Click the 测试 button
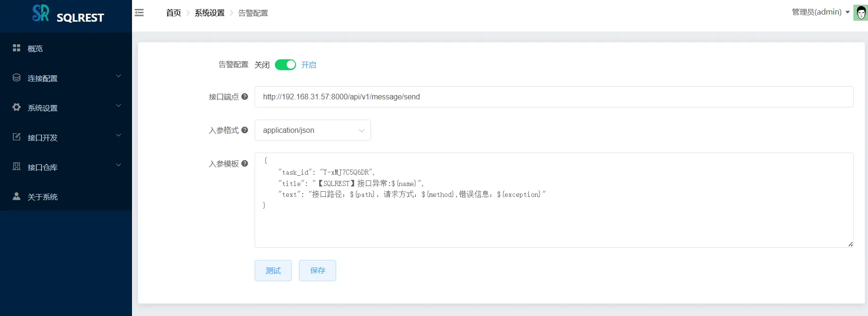The width and height of the screenshot is (868, 316). coord(273,270)
